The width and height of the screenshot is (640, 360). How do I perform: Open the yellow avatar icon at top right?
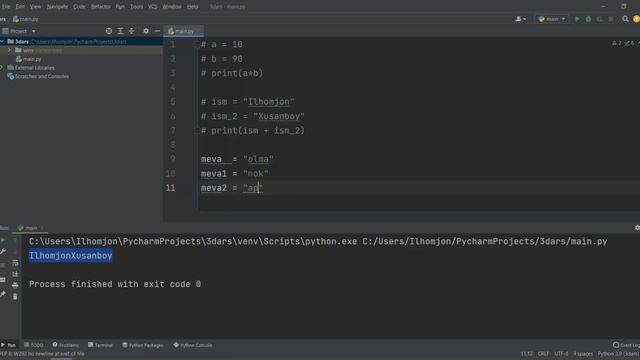(x=636, y=19)
